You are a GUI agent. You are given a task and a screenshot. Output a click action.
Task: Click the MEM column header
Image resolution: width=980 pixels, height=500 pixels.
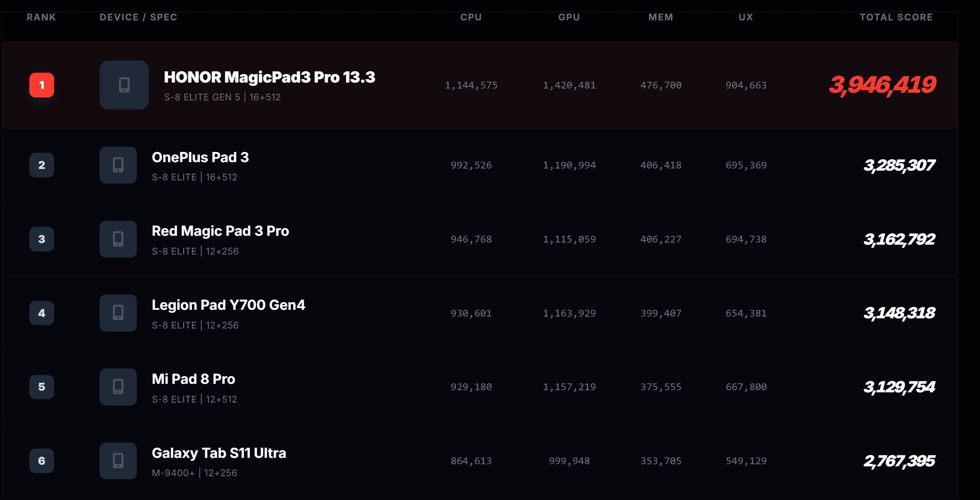pyautogui.click(x=661, y=17)
